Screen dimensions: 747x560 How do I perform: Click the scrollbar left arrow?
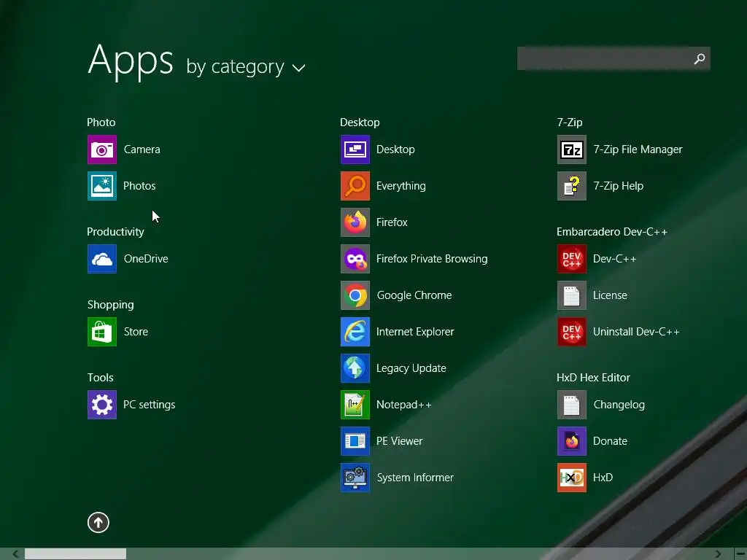coord(15,554)
